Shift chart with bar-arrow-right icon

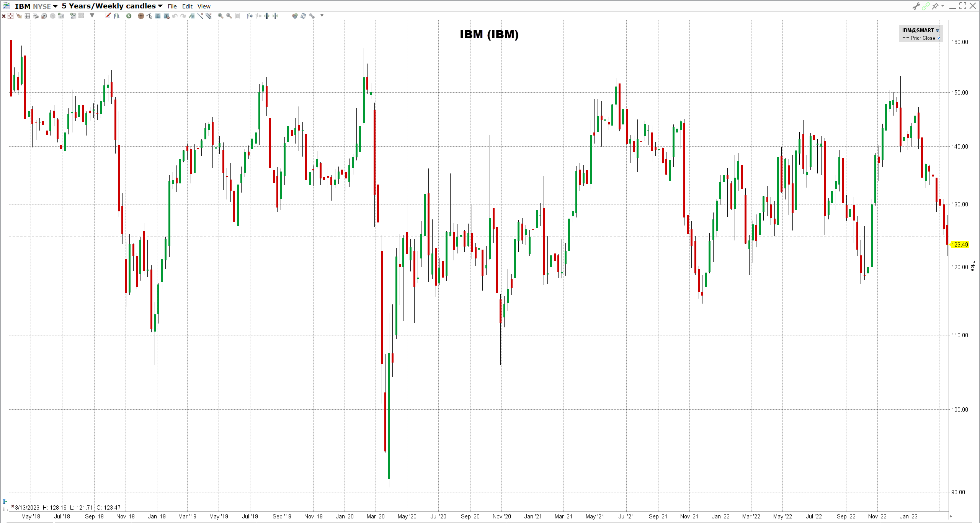(250, 16)
